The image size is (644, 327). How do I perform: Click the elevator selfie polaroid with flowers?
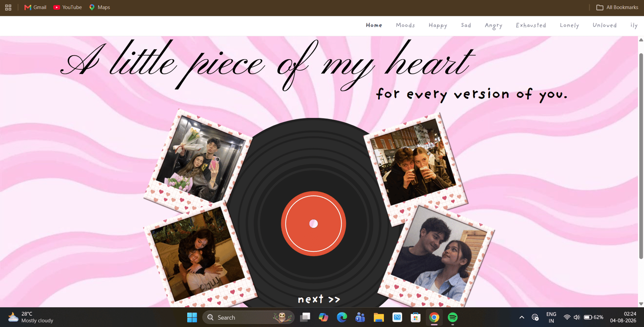tap(198, 161)
